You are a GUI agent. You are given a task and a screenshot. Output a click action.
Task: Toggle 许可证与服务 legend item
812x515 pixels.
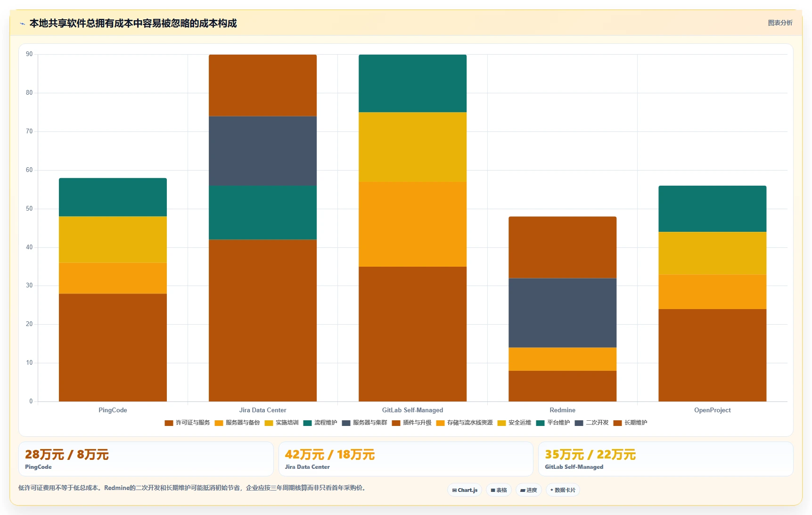187,423
